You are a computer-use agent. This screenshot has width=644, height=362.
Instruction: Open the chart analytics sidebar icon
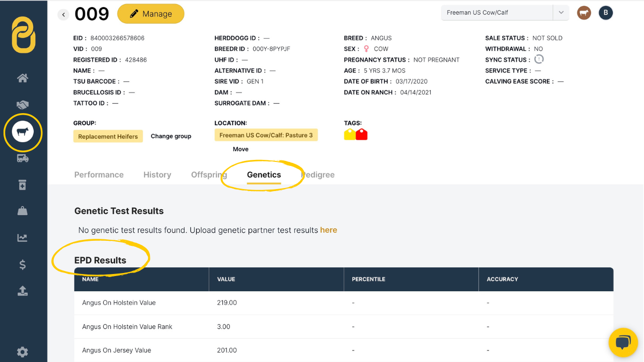(23, 238)
